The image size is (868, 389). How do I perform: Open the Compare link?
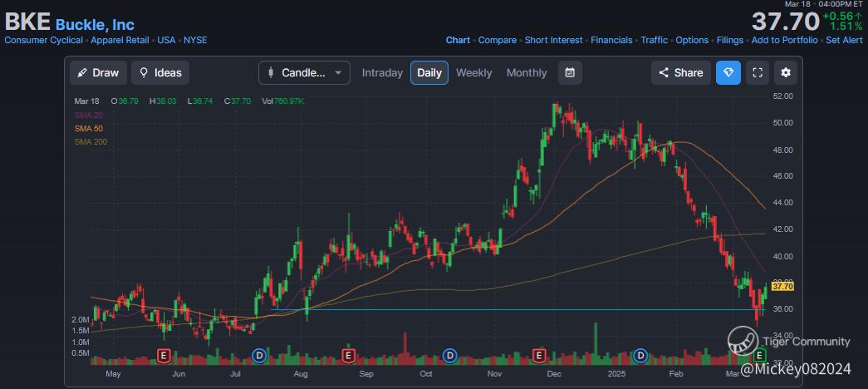click(x=497, y=40)
